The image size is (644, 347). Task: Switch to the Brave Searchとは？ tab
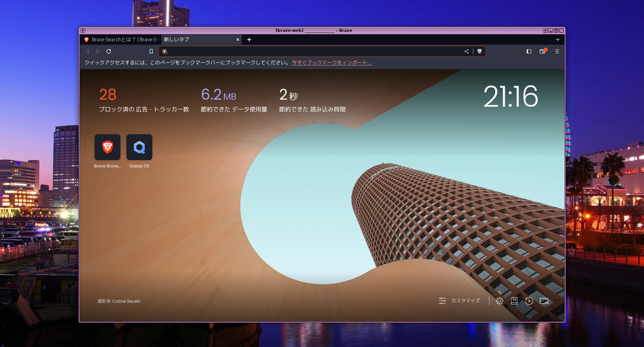121,40
